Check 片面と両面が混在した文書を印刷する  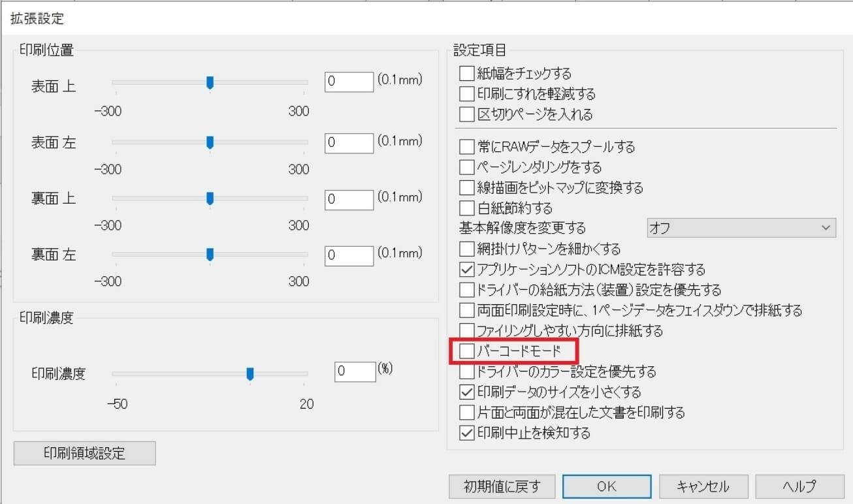click(x=466, y=413)
